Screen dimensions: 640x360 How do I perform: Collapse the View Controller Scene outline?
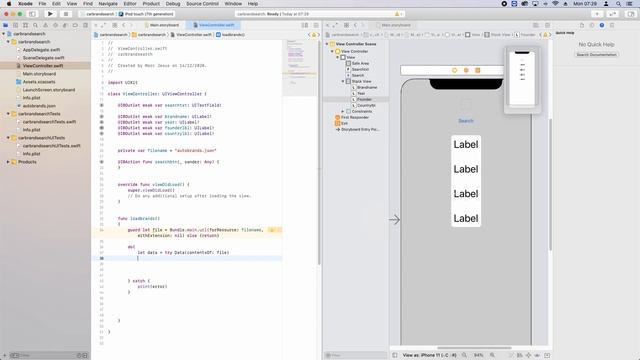pyautogui.click(x=327, y=44)
